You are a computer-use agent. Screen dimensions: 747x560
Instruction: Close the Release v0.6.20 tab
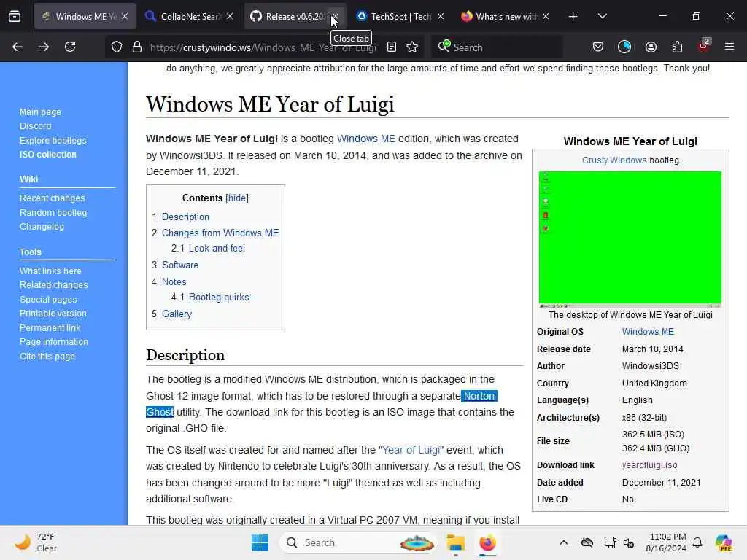[x=335, y=17]
